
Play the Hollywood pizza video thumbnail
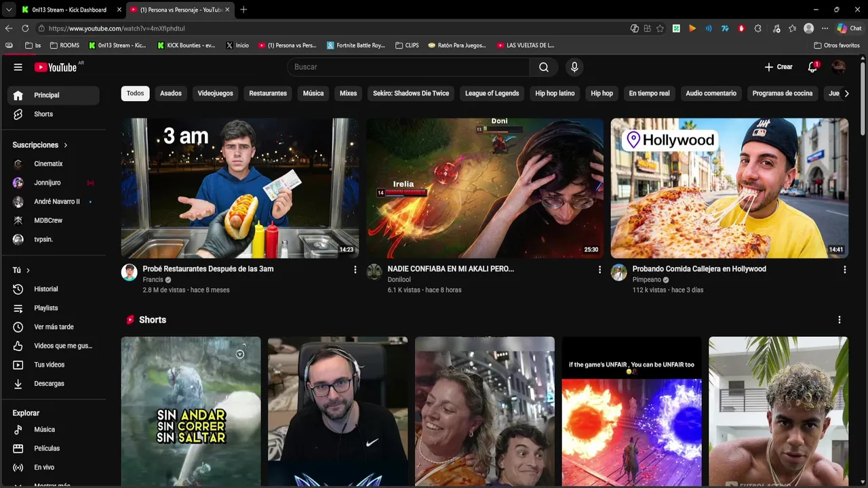click(730, 188)
